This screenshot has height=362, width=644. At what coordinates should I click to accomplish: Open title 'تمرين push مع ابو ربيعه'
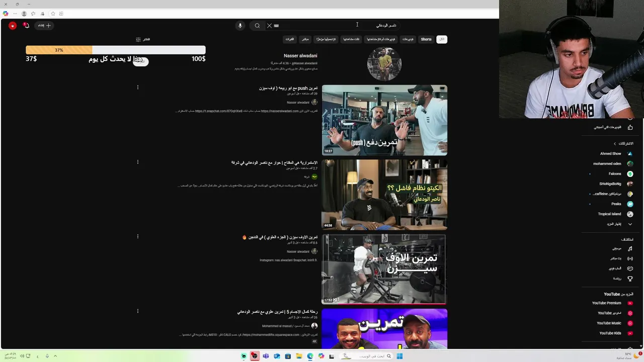[x=288, y=88]
